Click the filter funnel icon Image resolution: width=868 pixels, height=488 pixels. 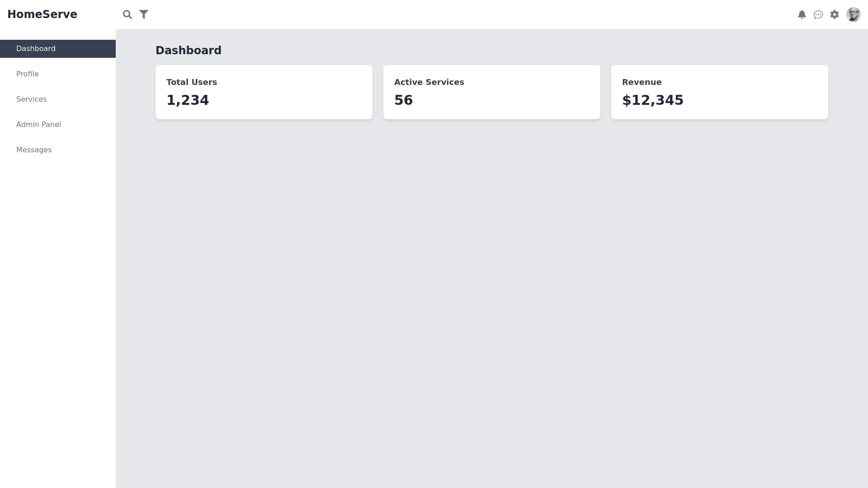click(144, 14)
